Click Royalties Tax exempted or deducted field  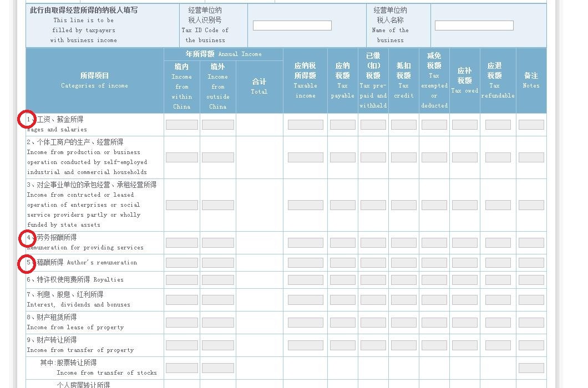point(434,280)
